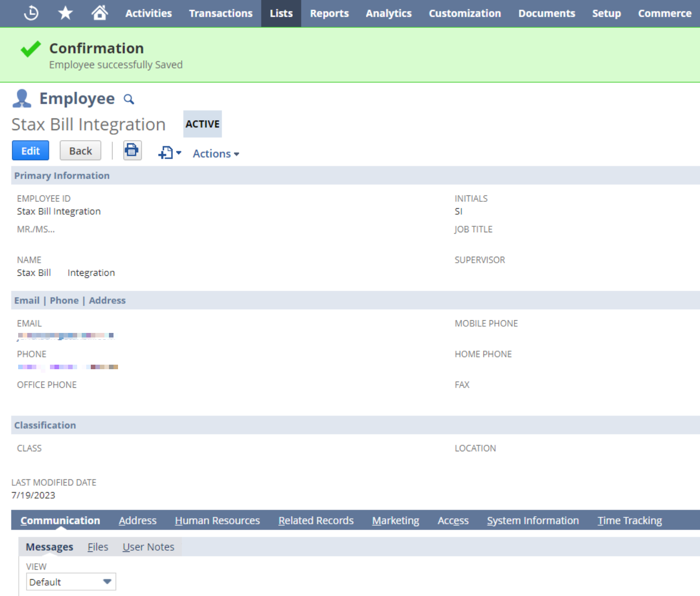This screenshot has height=596, width=700.
Task: Open the Lists menu
Action: pyautogui.click(x=281, y=14)
